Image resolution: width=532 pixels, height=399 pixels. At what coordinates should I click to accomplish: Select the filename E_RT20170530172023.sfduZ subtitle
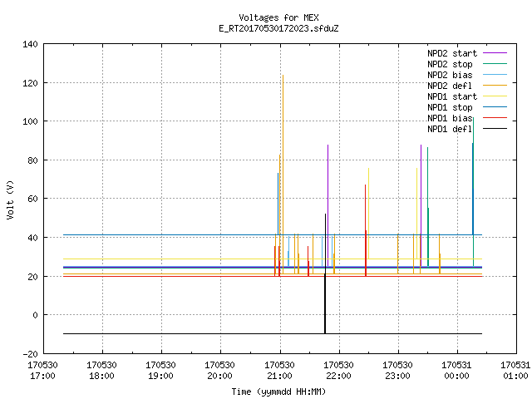278,28
